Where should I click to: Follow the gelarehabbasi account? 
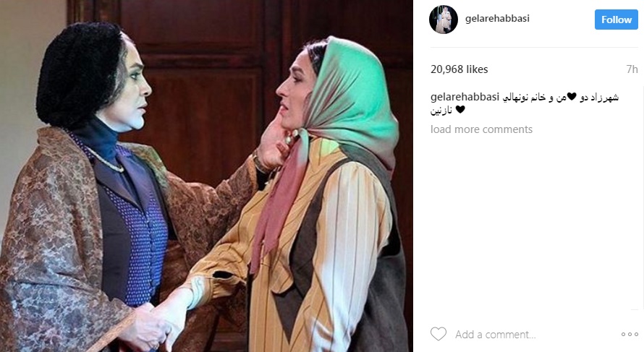click(x=616, y=20)
